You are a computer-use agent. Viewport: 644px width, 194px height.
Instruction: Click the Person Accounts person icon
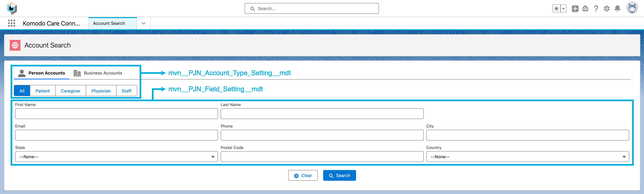tap(22, 73)
